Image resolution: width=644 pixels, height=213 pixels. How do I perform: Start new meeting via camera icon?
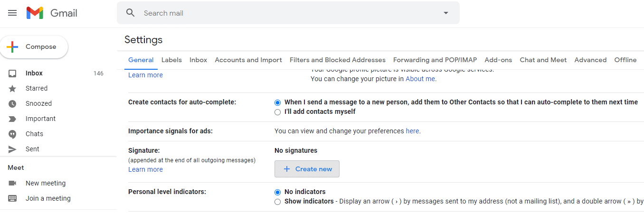[12, 183]
